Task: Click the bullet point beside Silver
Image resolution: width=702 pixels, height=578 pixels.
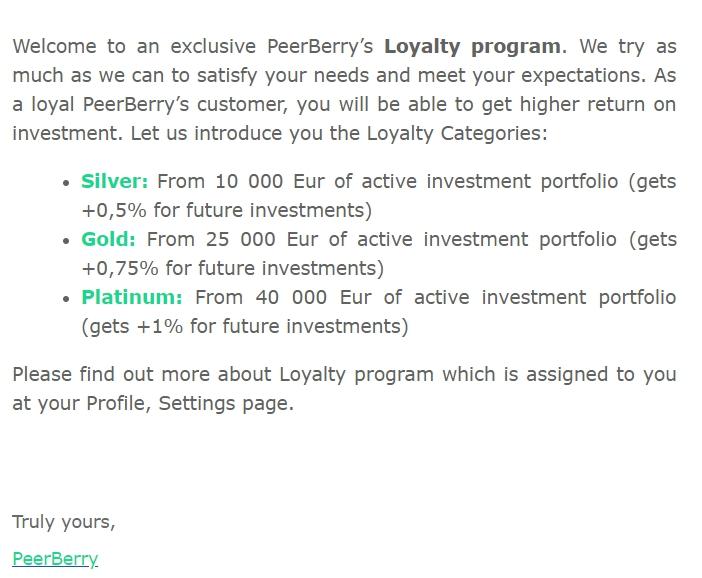Action: pos(66,182)
